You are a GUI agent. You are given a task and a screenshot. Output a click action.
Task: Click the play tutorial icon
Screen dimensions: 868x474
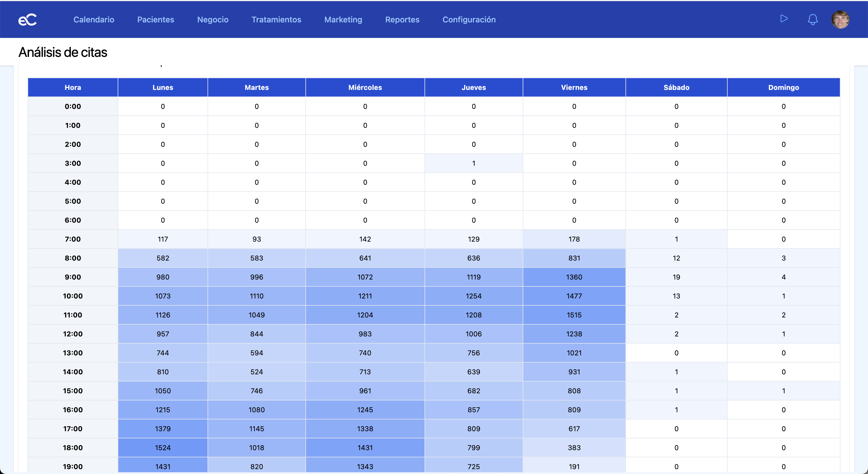click(784, 19)
